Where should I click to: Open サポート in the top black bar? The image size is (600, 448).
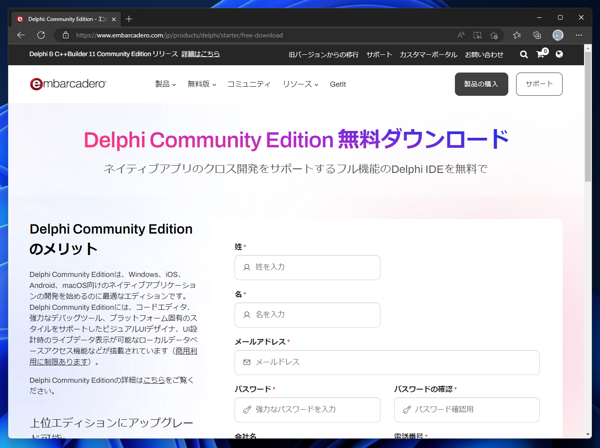pos(379,55)
